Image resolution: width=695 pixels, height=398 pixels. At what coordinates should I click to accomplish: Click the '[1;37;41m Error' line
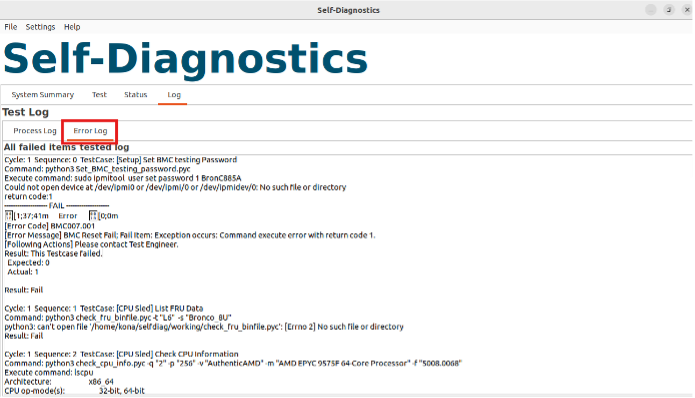pyautogui.click(x=62, y=216)
